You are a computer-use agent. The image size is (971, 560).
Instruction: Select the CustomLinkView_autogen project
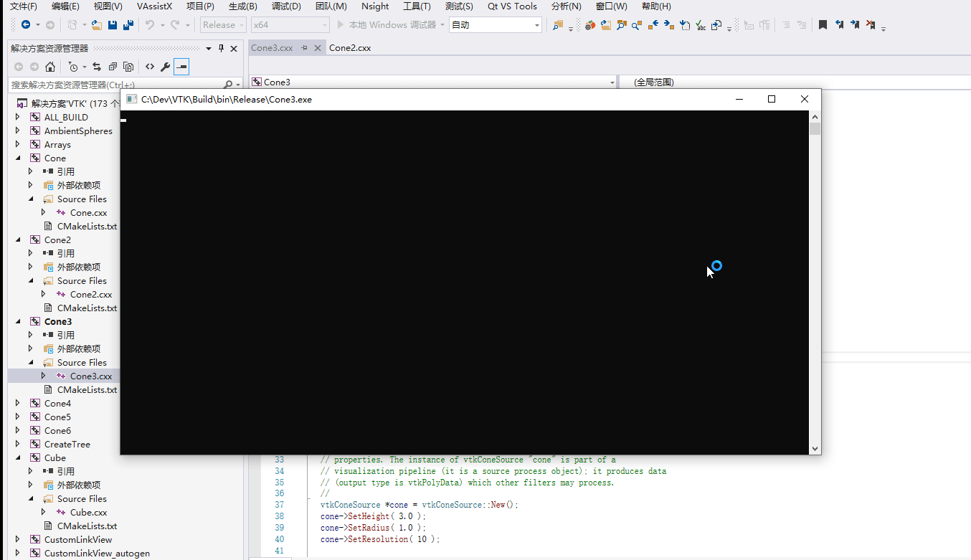pyautogui.click(x=97, y=553)
